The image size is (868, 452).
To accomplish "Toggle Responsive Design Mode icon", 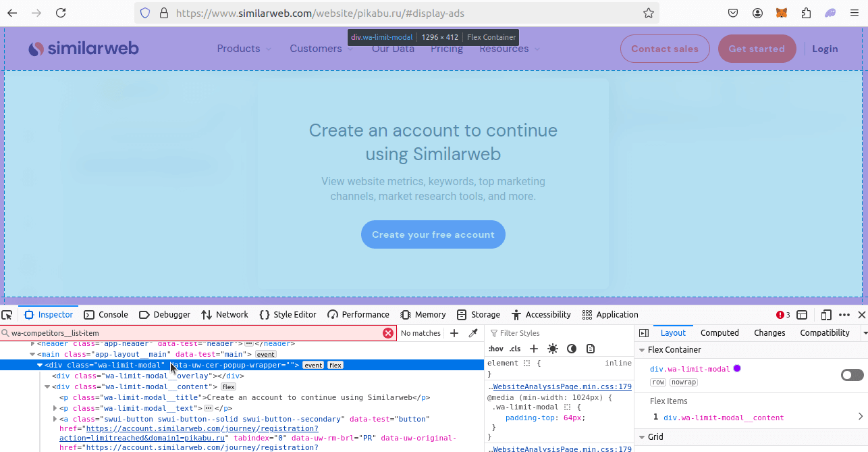I will 826,315.
